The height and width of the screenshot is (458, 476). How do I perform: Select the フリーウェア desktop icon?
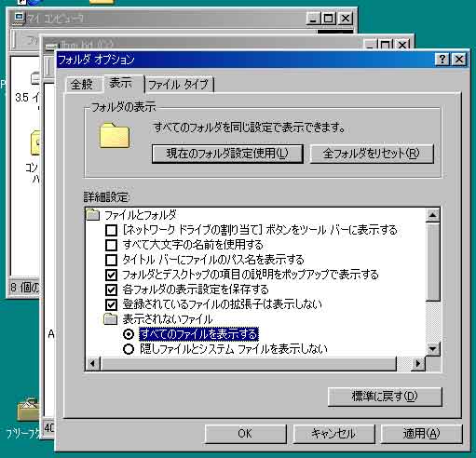(28, 409)
